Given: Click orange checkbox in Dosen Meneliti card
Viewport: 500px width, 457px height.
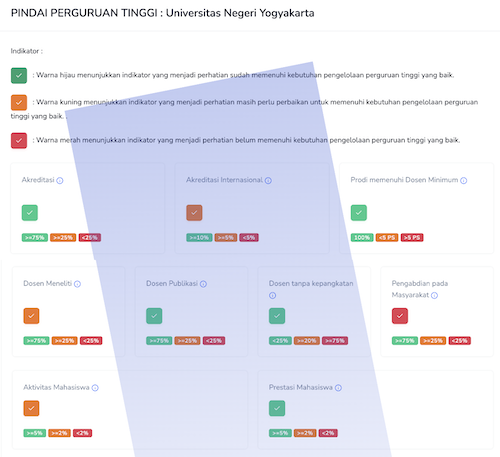Looking at the screenshot, I should [x=31, y=316].
